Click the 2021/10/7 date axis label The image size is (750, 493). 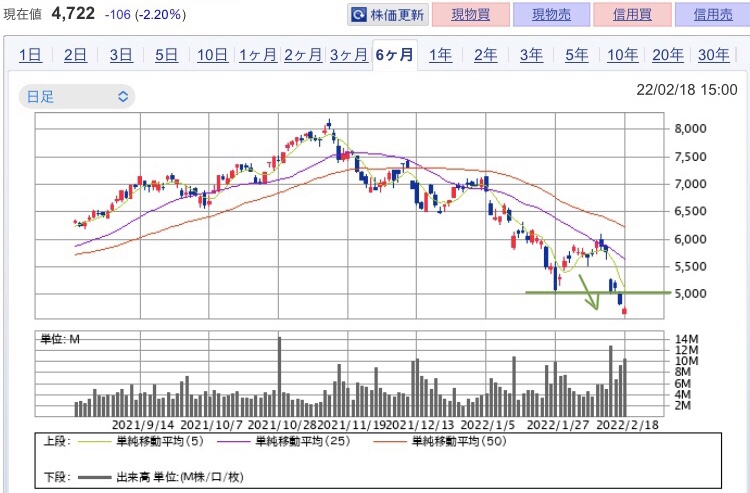pyautogui.click(x=211, y=425)
